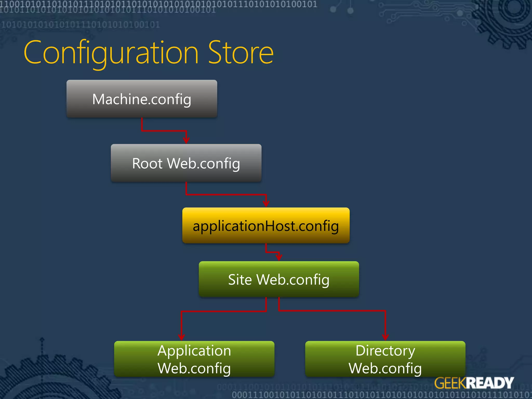Click the white READY part of the logo
This screenshot has height=399, width=532.
click(x=490, y=383)
